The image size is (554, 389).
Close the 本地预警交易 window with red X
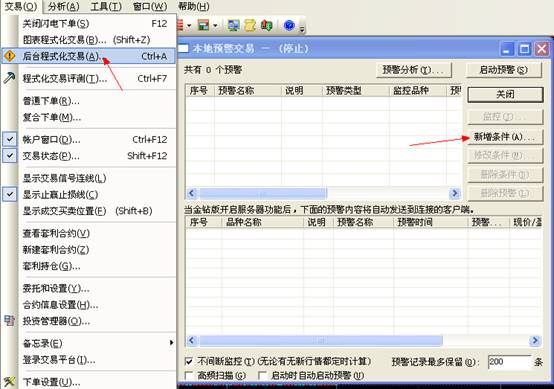tap(542, 49)
